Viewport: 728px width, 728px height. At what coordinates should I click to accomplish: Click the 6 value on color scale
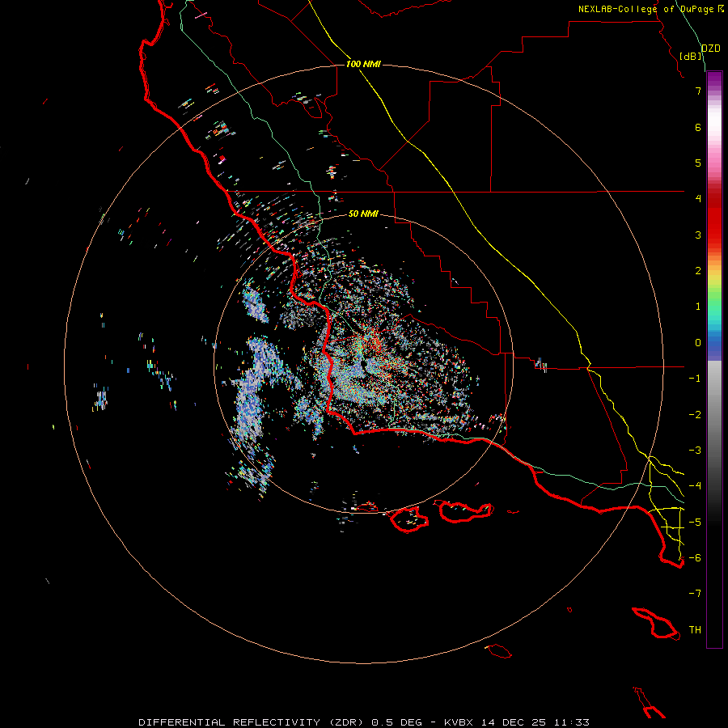click(x=698, y=127)
